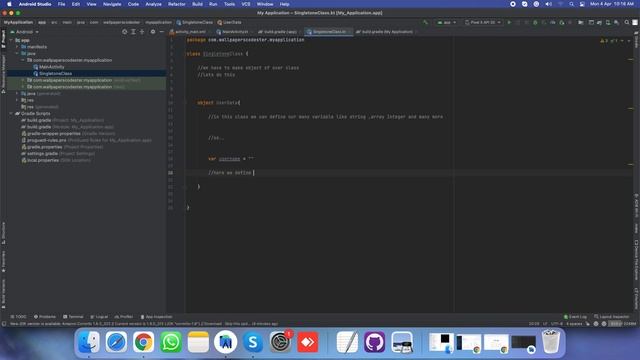The image size is (640, 360).
Task: Open Project panel gear options
Action: click(153, 32)
